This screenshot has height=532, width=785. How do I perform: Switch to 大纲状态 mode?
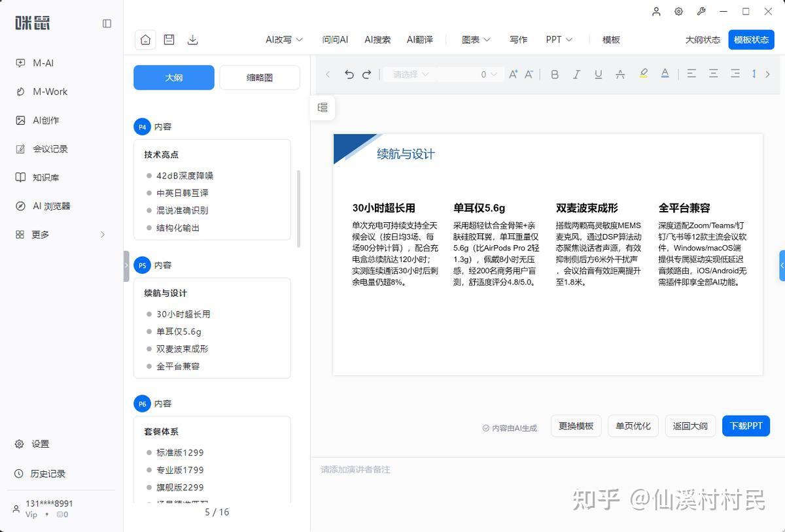coord(703,40)
